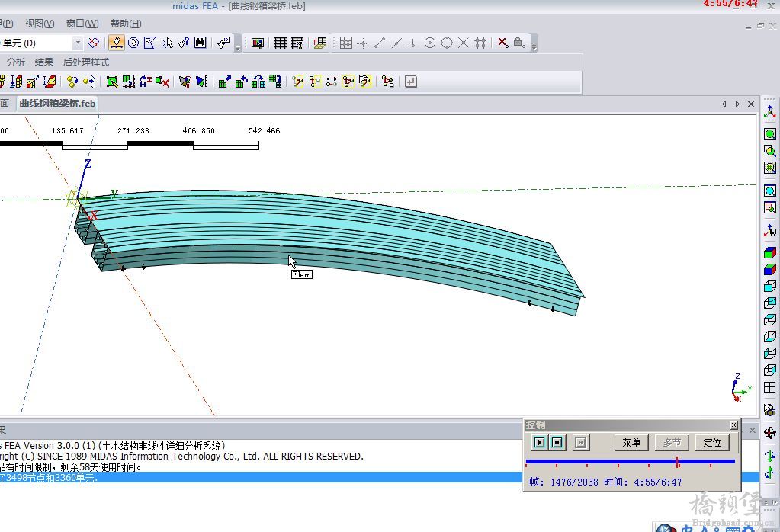
Task: Click the stop button in control panel
Action: pyautogui.click(x=557, y=443)
